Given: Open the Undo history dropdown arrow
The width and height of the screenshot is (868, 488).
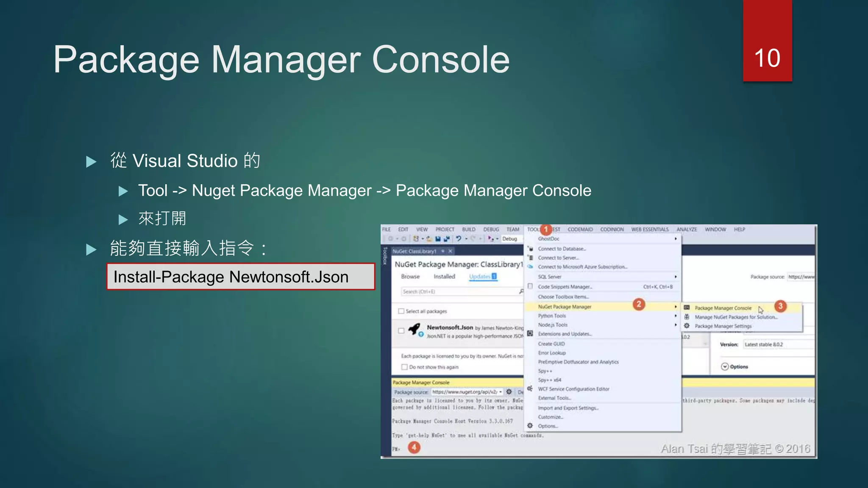Looking at the screenshot, I should click(466, 239).
